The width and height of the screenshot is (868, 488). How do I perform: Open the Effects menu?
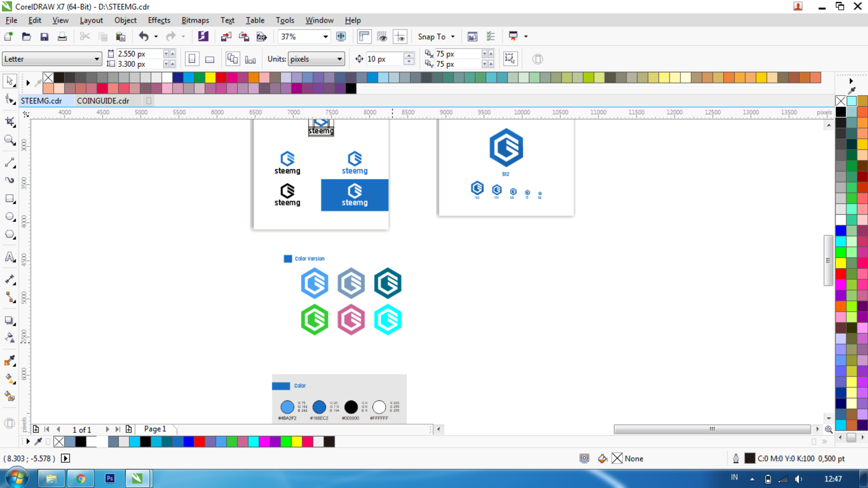click(159, 20)
